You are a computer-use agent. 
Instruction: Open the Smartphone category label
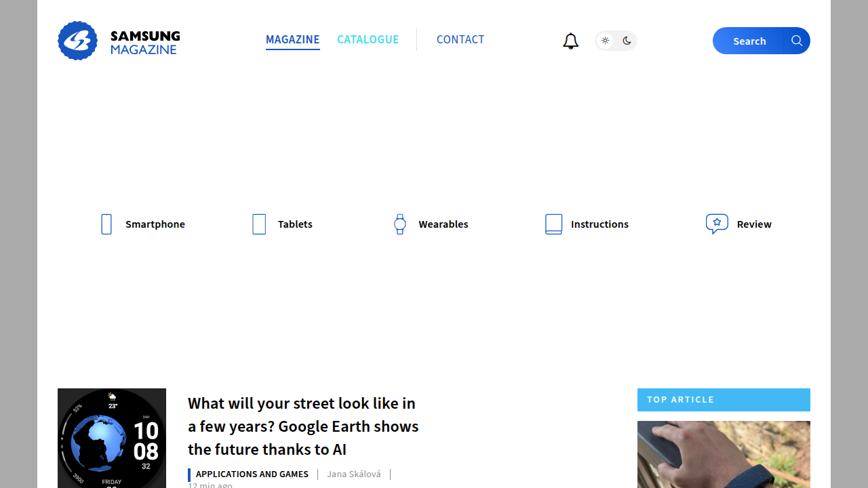coord(155,224)
